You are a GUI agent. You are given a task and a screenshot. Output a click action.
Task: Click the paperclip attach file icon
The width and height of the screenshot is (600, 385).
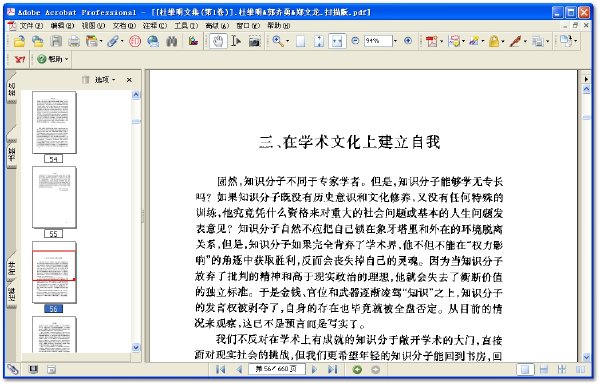(x=113, y=41)
